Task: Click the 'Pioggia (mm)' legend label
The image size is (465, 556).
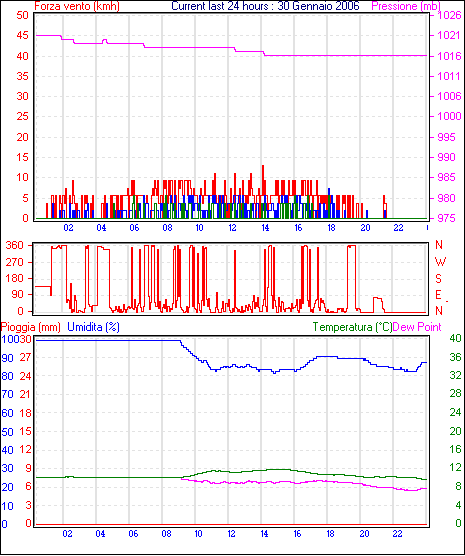Action: [31, 327]
